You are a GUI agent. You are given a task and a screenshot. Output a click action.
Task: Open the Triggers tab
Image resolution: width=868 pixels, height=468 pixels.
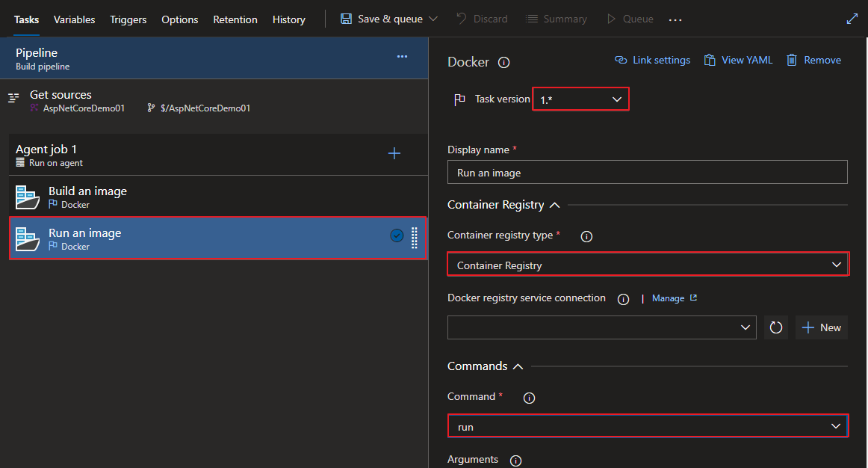(128, 19)
